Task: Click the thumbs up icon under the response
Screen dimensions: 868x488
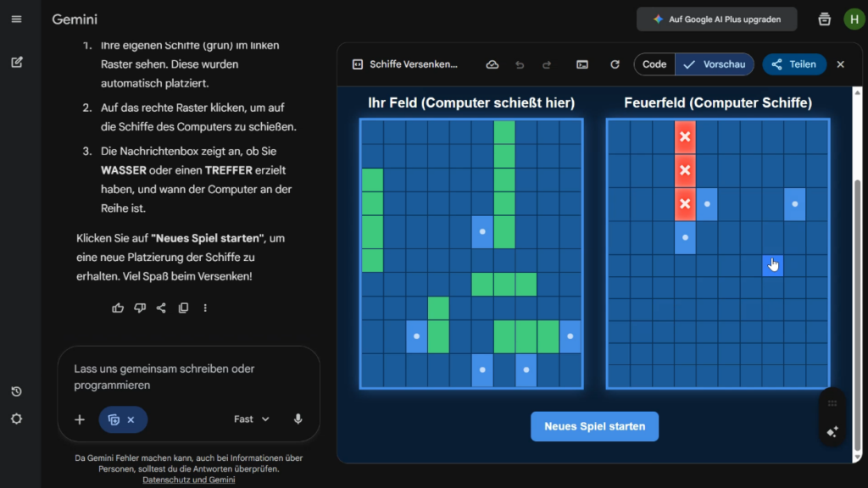Action: 118,308
